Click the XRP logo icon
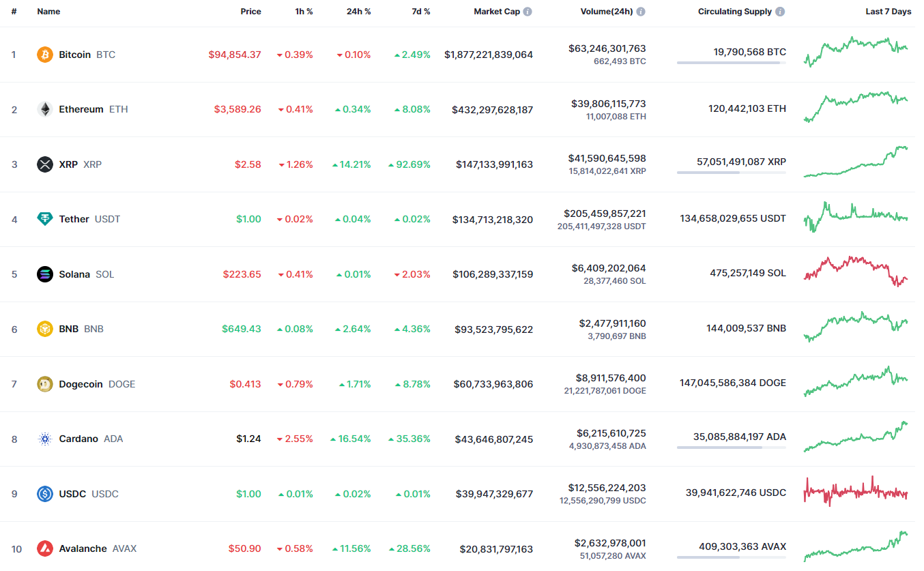 pyautogui.click(x=45, y=164)
